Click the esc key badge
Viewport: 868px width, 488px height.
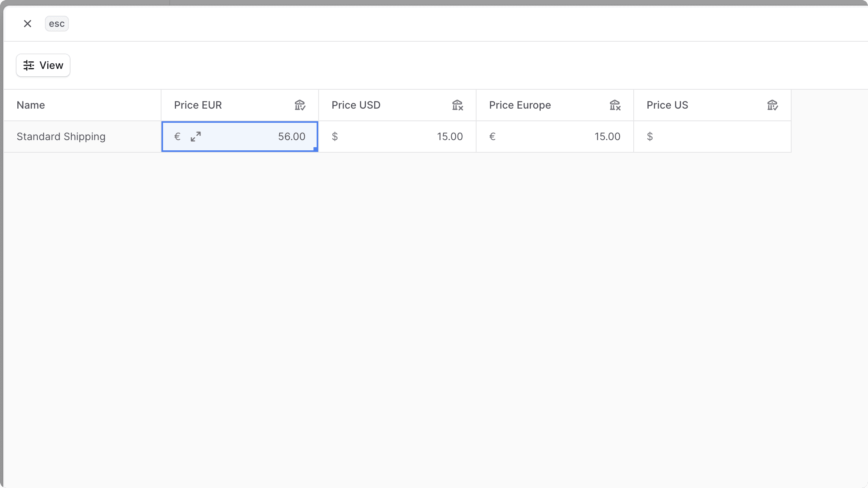tap(57, 23)
